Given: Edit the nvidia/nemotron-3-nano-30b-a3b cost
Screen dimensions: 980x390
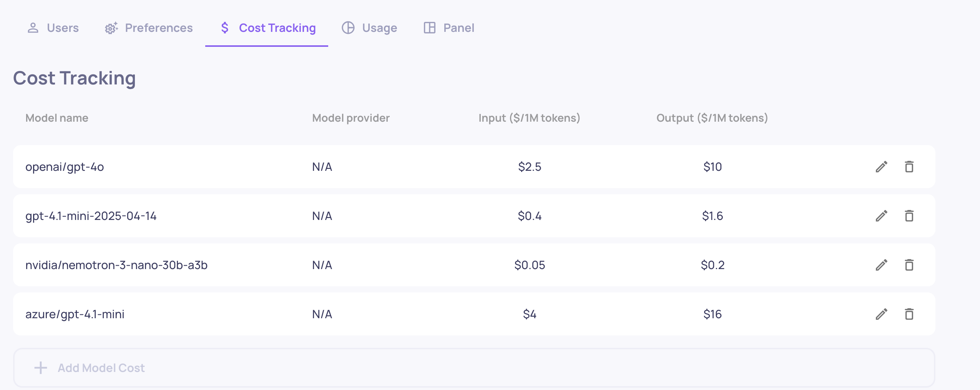Looking at the screenshot, I should tap(881, 265).
